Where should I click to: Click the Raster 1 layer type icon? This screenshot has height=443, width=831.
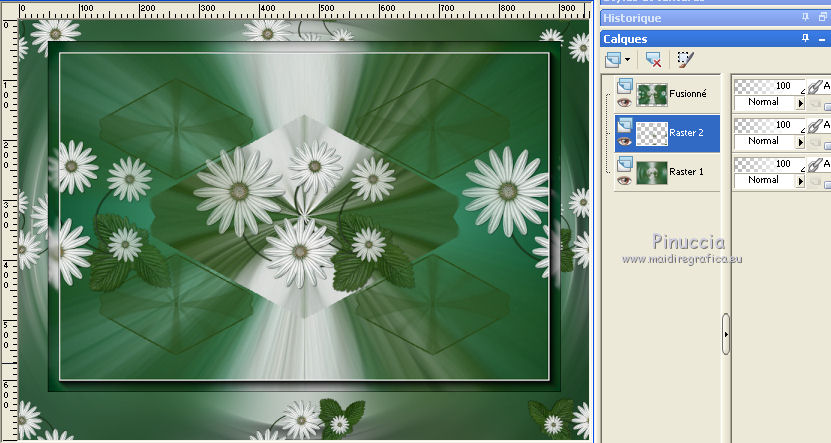click(625, 165)
